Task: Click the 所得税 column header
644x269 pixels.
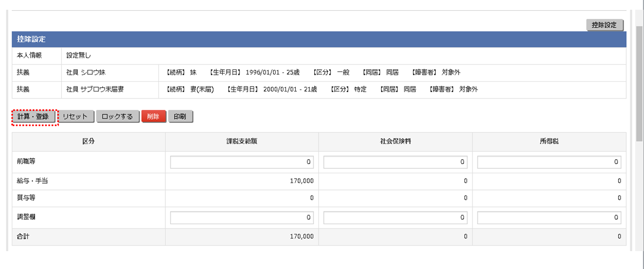Action: [549, 141]
